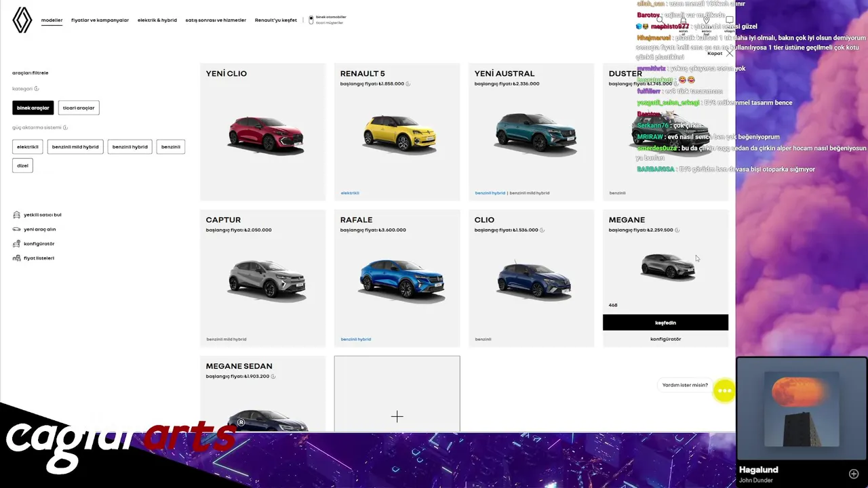868x488 pixels.
Task: Toggle the 'benzinli mild hybrid' filter
Action: pyautogui.click(x=75, y=146)
